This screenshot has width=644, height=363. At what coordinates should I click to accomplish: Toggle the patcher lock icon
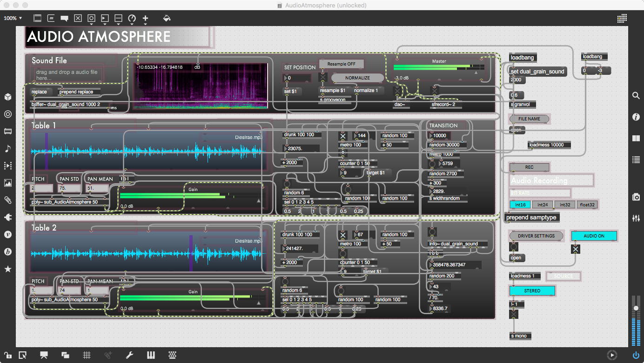click(x=8, y=355)
